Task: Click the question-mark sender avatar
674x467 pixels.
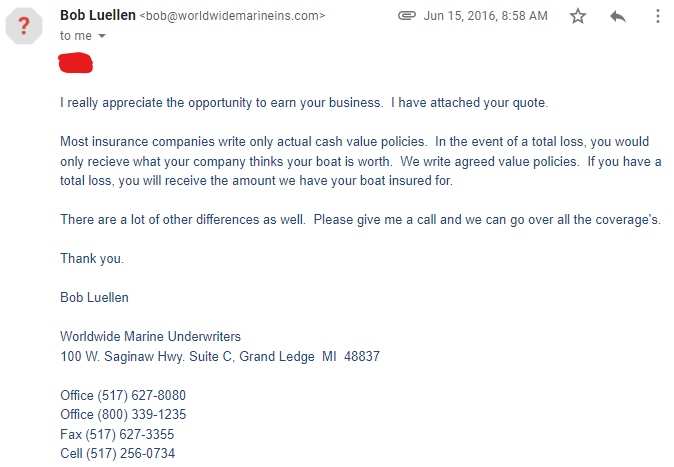Action: point(24,26)
